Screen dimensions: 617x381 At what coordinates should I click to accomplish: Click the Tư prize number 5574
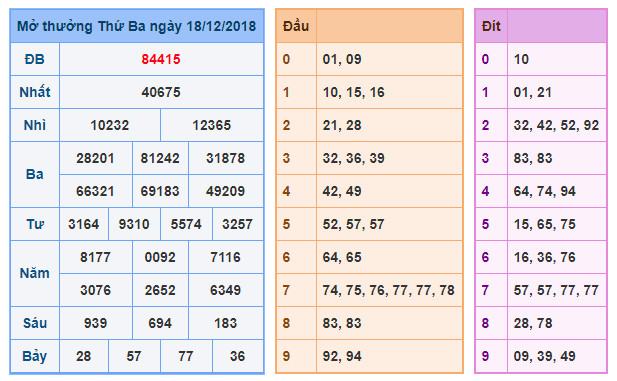[186, 225]
